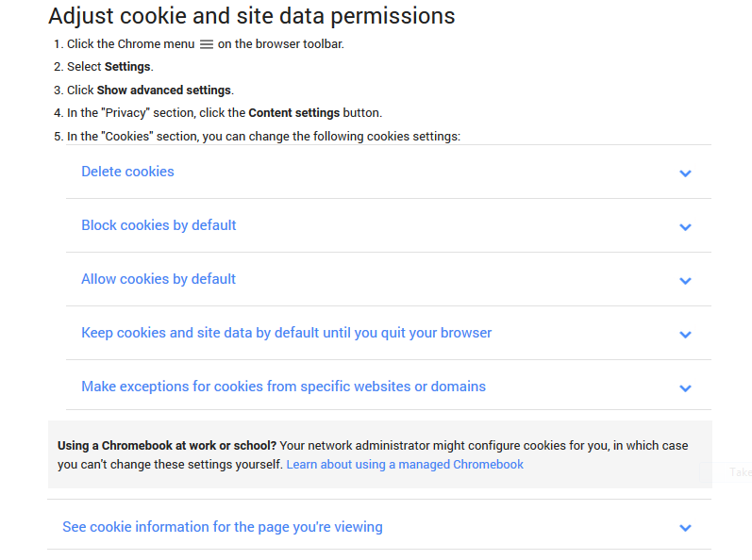Viewport: 752px width, 560px height.
Task: Click chevron for Keep cookies until you quit browser
Action: click(685, 335)
